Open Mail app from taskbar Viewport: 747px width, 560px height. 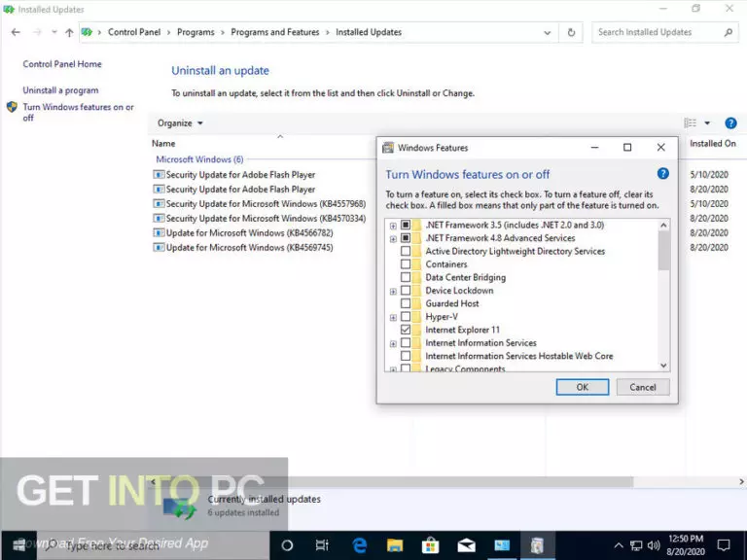point(467,545)
